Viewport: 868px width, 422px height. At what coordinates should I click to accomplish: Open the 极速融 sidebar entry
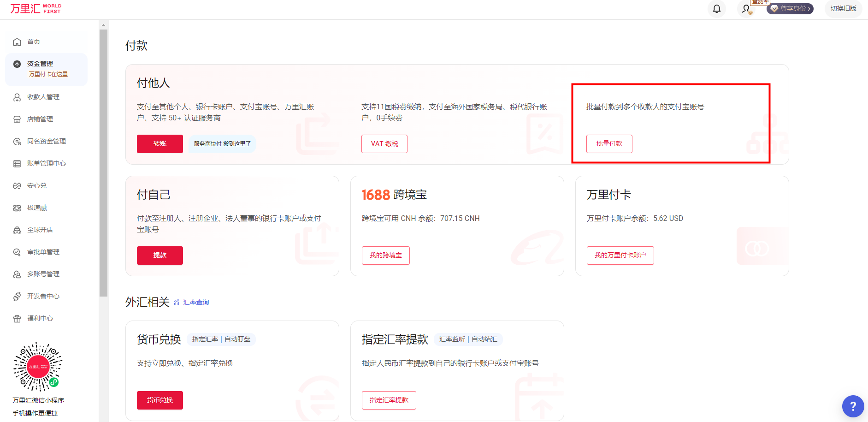coord(35,208)
